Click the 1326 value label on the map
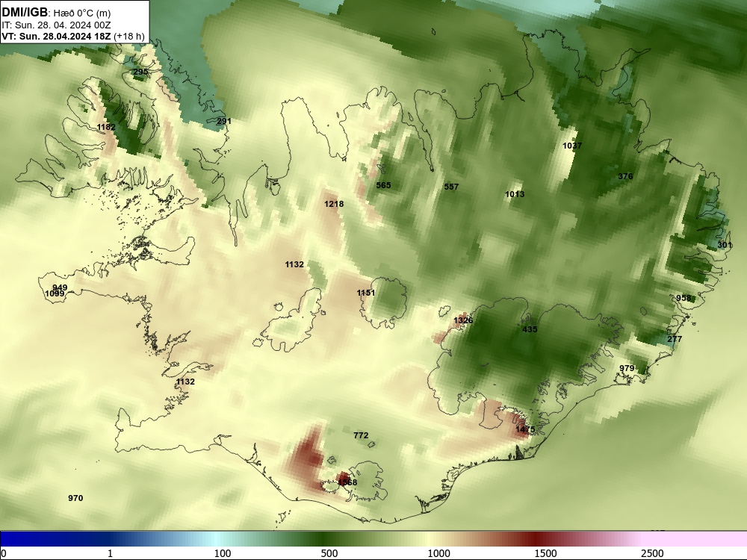Screen dimensions: 747x560 [463, 320]
